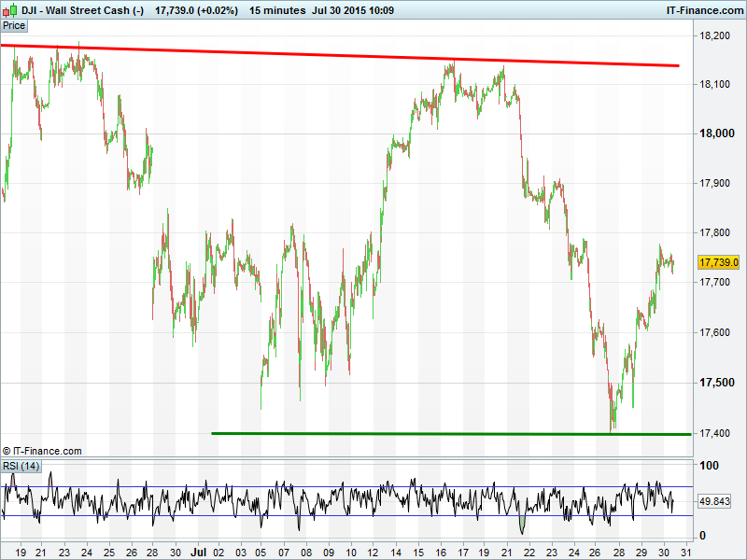The width and height of the screenshot is (747, 560).
Task: Click the 100 label on RSI axis
Action: (x=709, y=466)
